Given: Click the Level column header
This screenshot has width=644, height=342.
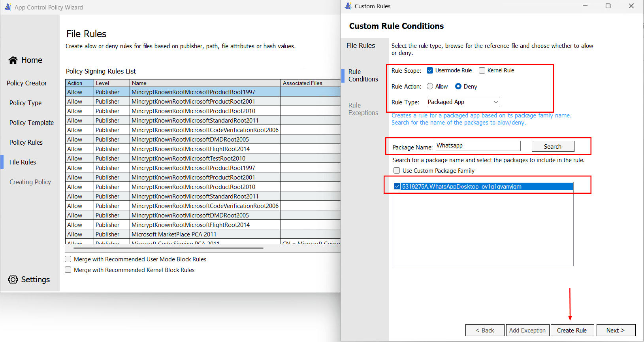Looking at the screenshot, I should click(112, 83).
